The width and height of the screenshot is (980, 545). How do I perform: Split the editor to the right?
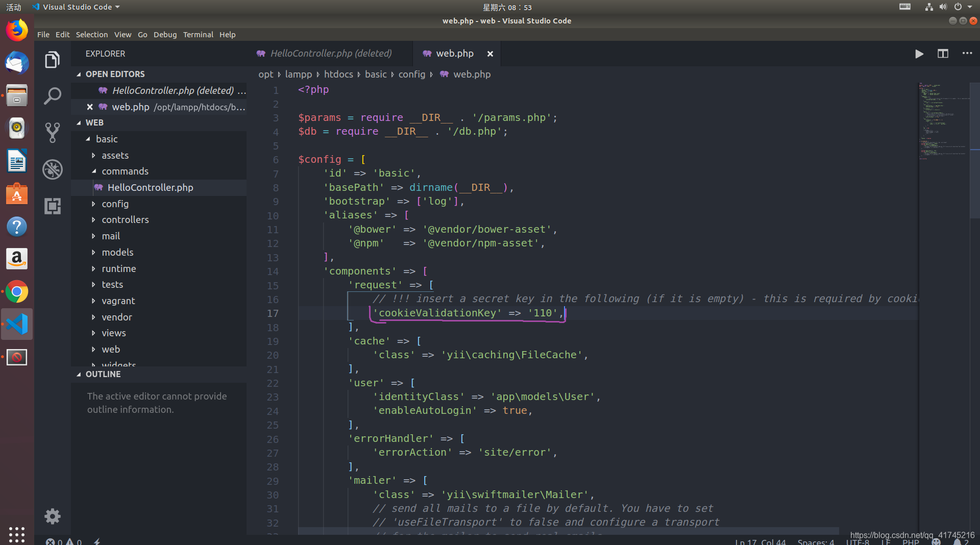pos(943,54)
